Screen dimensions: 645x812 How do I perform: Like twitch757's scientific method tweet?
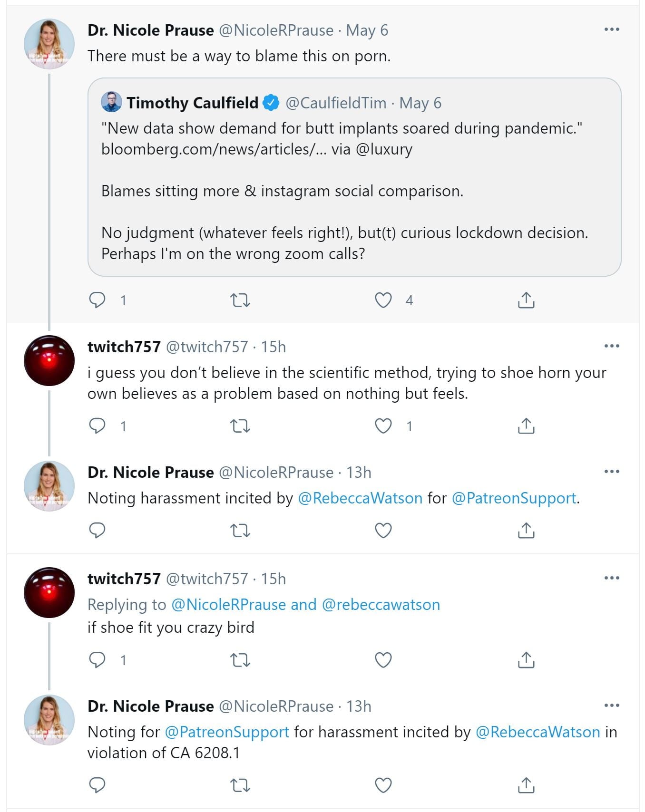coord(383,426)
